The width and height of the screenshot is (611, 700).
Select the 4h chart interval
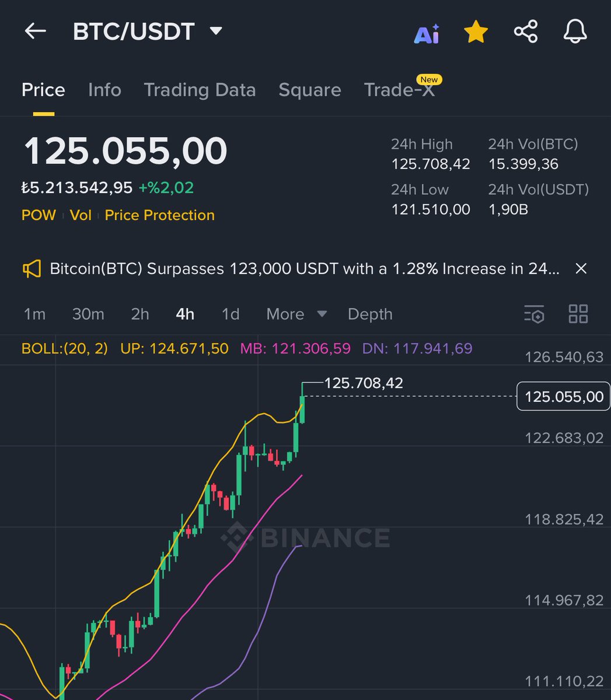[185, 314]
